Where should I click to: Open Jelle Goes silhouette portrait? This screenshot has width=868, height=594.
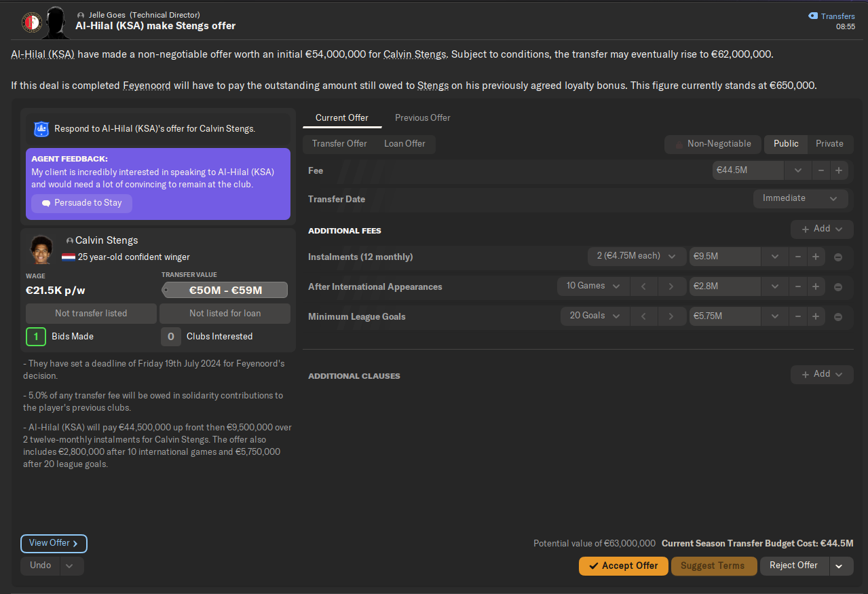point(56,22)
